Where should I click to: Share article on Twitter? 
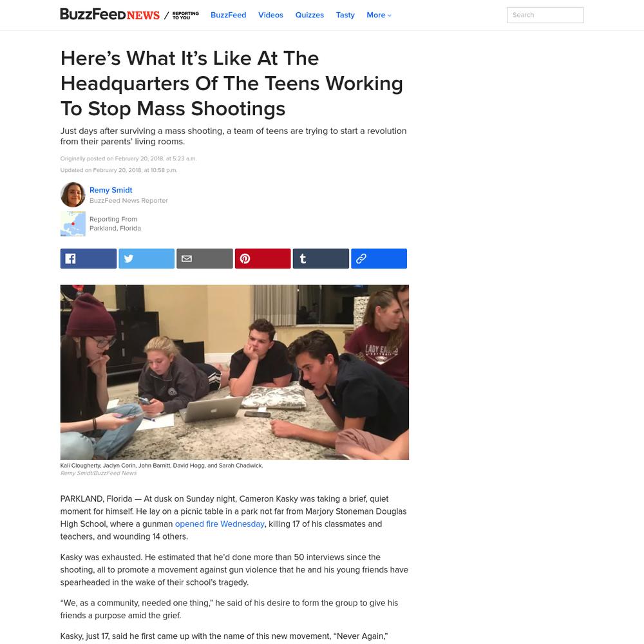point(147,258)
